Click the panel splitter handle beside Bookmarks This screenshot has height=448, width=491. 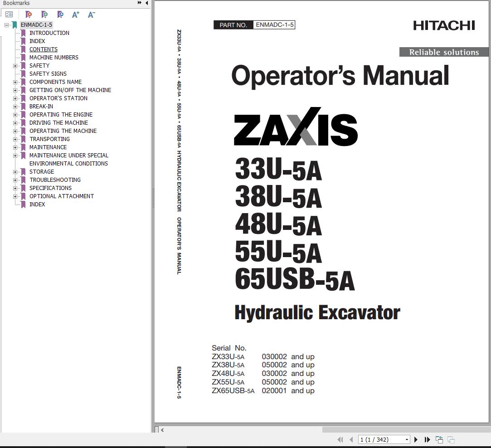click(x=153, y=198)
